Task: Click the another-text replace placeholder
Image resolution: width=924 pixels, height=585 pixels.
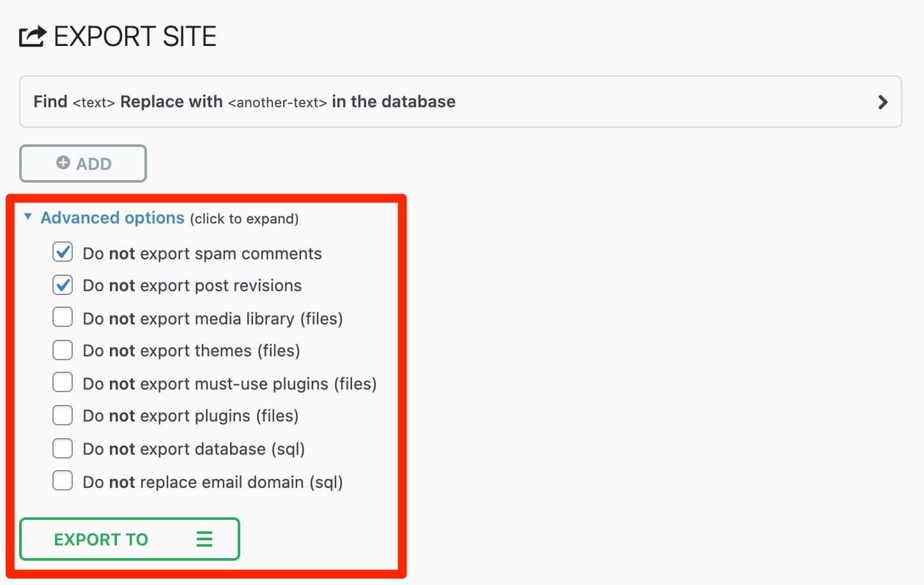Action: coord(277,102)
